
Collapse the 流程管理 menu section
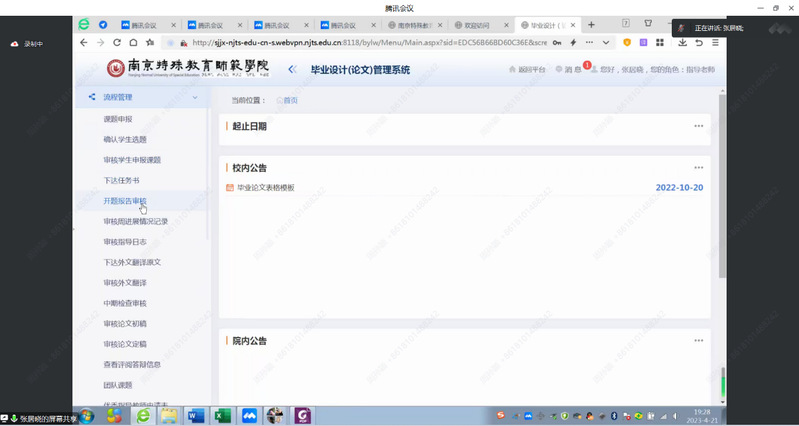[x=195, y=97]
